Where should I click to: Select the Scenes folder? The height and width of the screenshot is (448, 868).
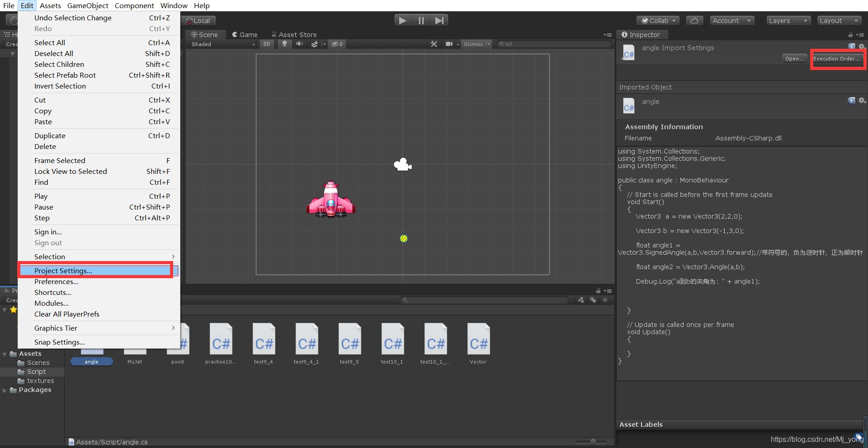pos(33,363)
